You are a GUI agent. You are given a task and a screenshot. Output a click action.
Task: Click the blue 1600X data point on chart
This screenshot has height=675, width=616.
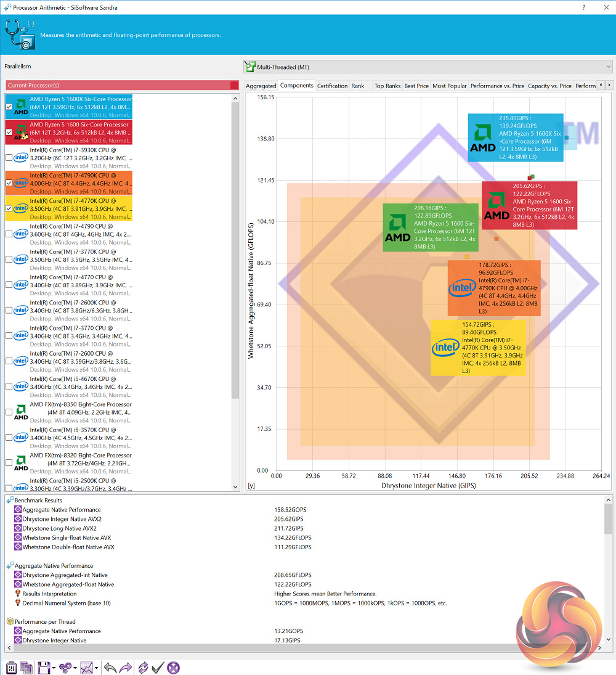(567, 137)
